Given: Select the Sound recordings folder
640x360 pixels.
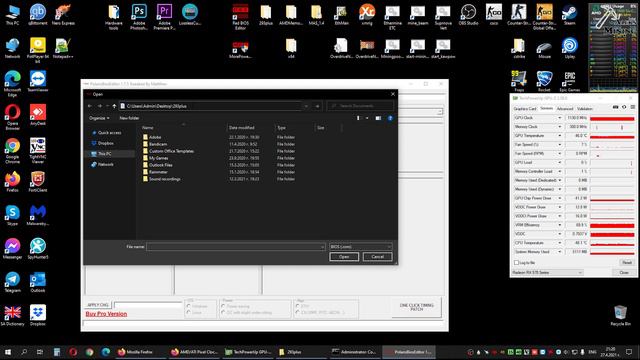Looking at the screenshot, I should [x=164, y=179].
